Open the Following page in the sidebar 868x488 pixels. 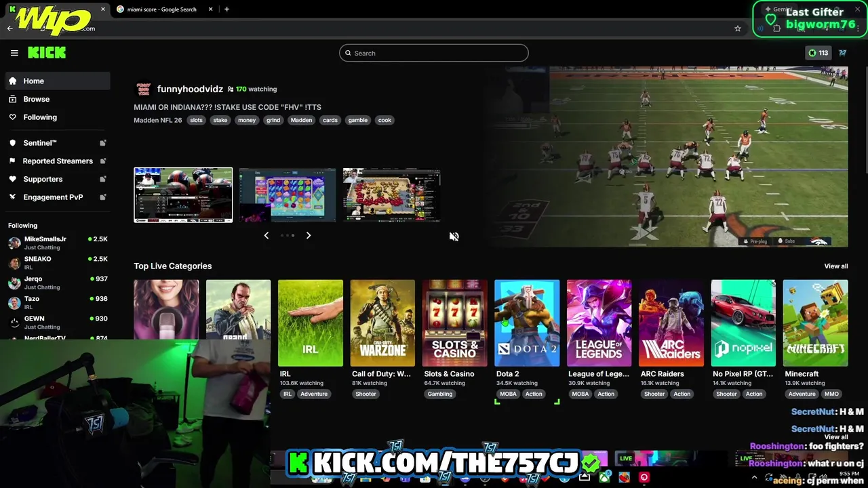tap(58, 117)
